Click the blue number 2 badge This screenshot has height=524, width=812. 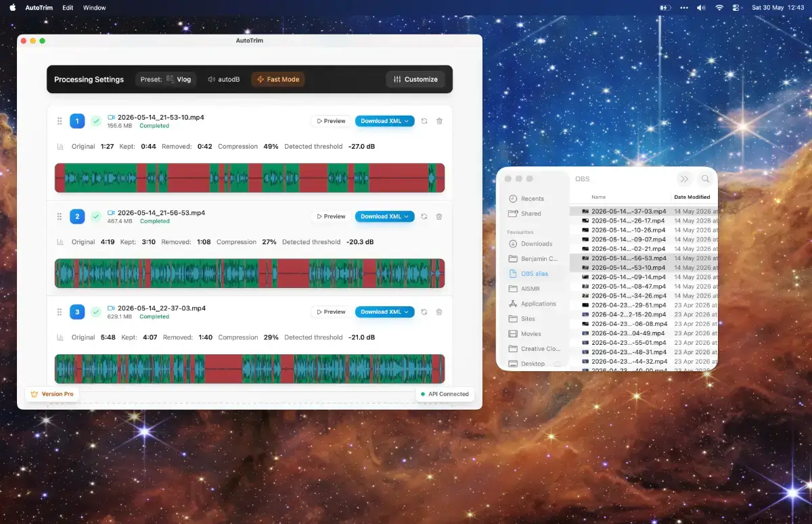click(x=77, y=216)
